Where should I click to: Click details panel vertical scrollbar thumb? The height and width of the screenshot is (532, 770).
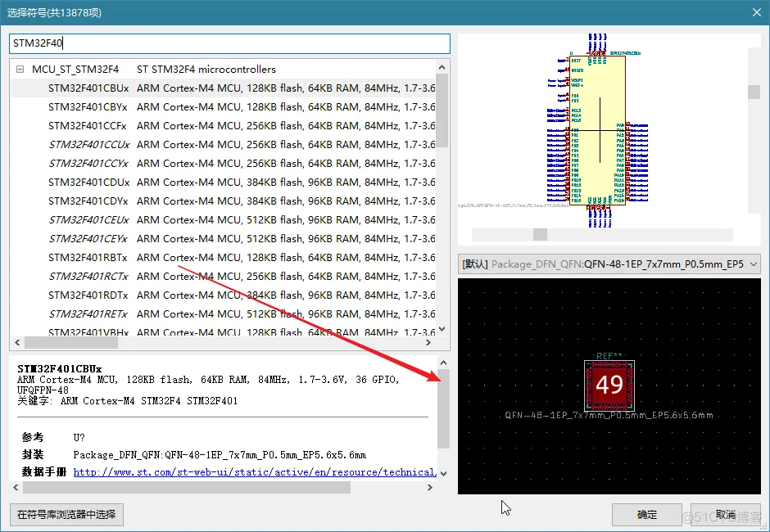coord(443,408)
